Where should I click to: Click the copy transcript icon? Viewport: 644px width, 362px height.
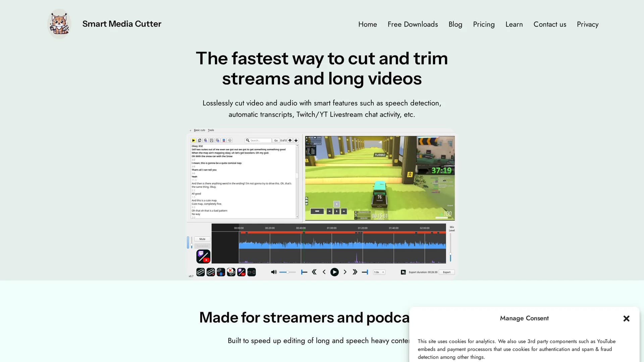[x=200, y=140]
